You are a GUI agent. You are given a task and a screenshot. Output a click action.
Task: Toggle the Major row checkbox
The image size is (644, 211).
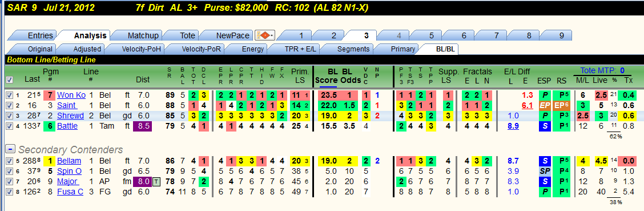click(10, 181)
